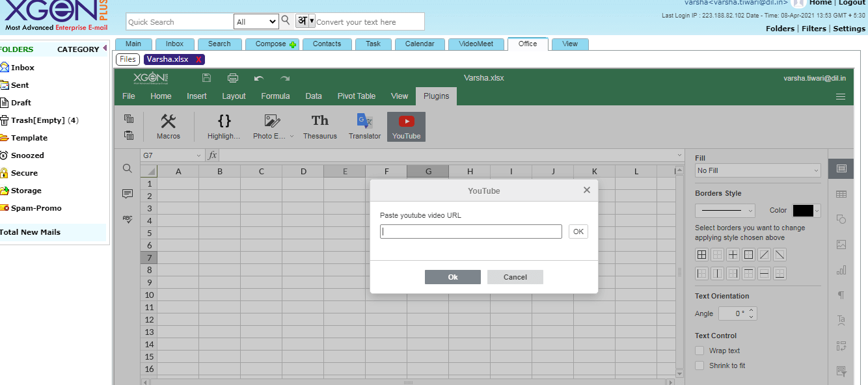Switch to the Compose mail tab

(273, 44)
